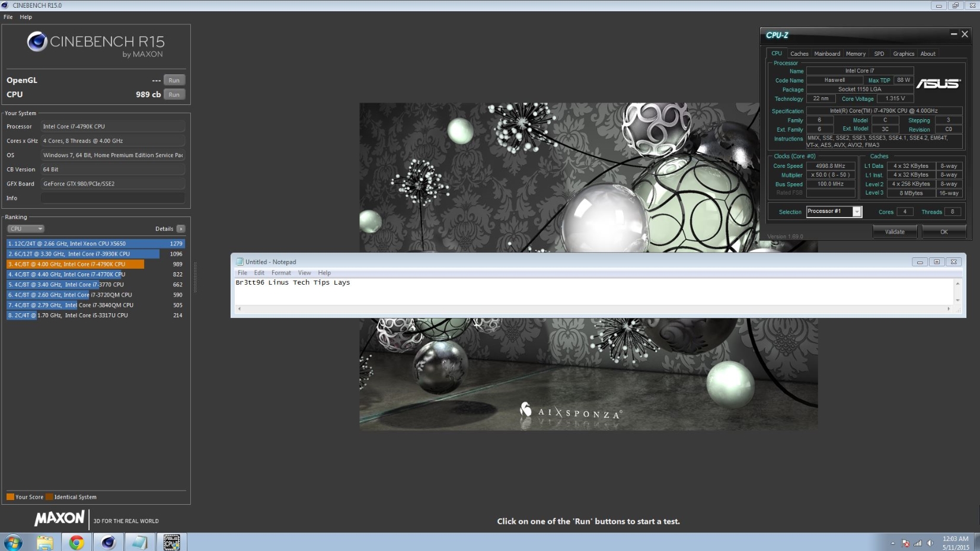Switch to Cinebench in the taskbar
This screenshot has height=551, width=980.
[x=108, y=542]
